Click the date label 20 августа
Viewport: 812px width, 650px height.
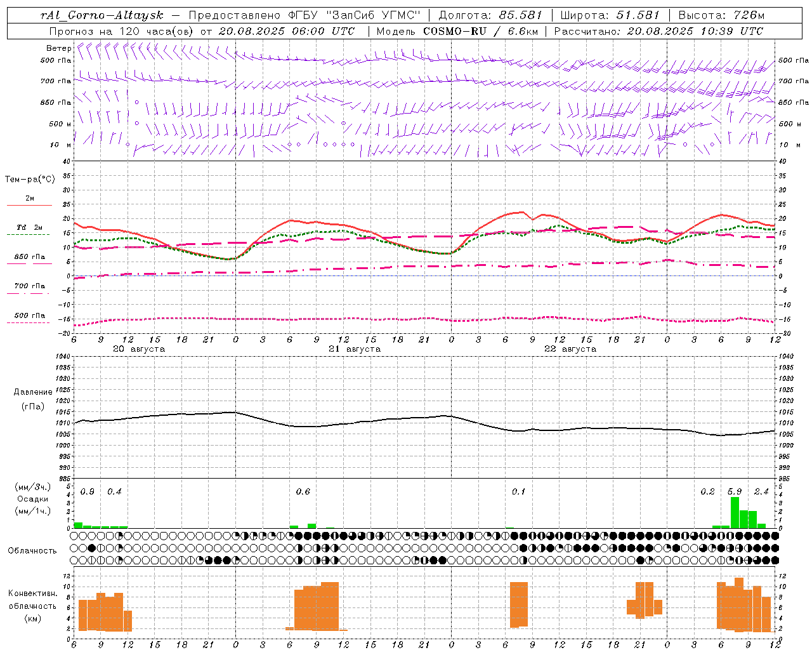coord(139,349)
